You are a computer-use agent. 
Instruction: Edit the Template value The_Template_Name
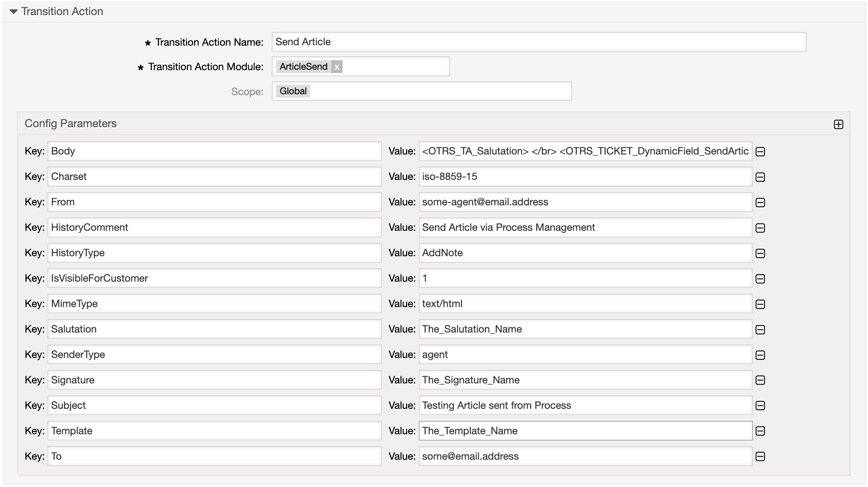(584, 430)
